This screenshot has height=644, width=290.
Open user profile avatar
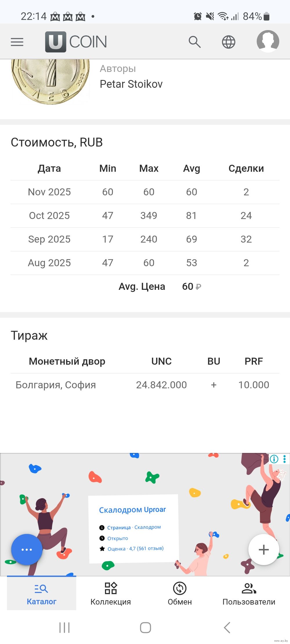268,41
